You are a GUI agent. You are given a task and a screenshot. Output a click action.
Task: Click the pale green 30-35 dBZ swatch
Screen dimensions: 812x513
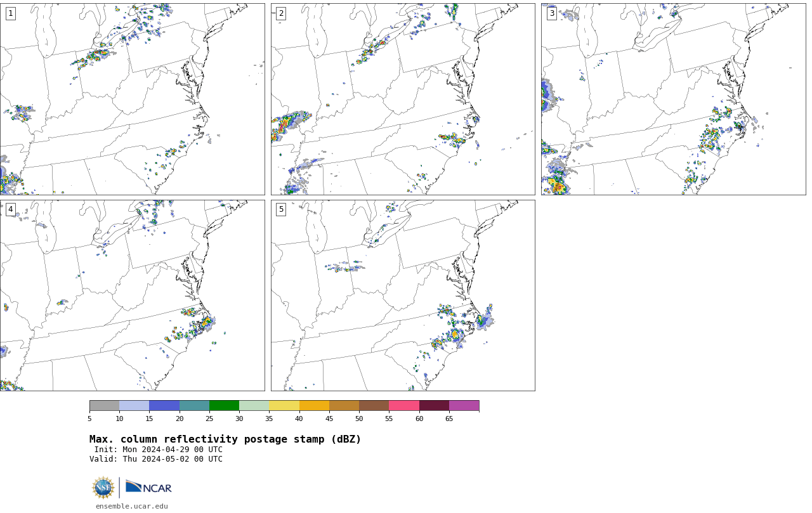coord(254,406)
